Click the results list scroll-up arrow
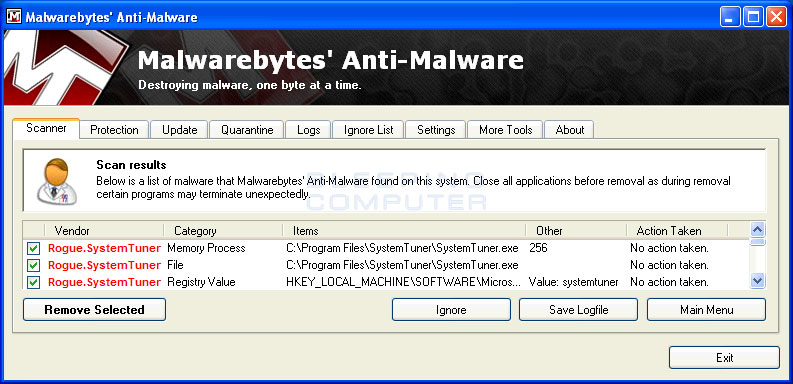 [x=757, y=230]
